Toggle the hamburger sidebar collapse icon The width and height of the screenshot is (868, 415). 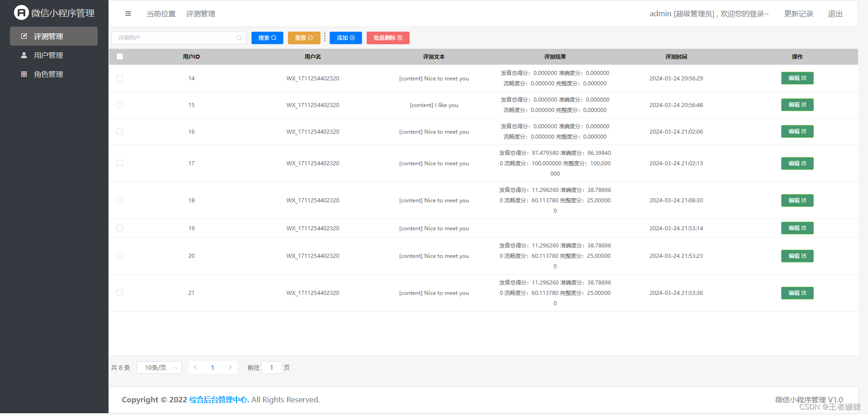point(128,14)
